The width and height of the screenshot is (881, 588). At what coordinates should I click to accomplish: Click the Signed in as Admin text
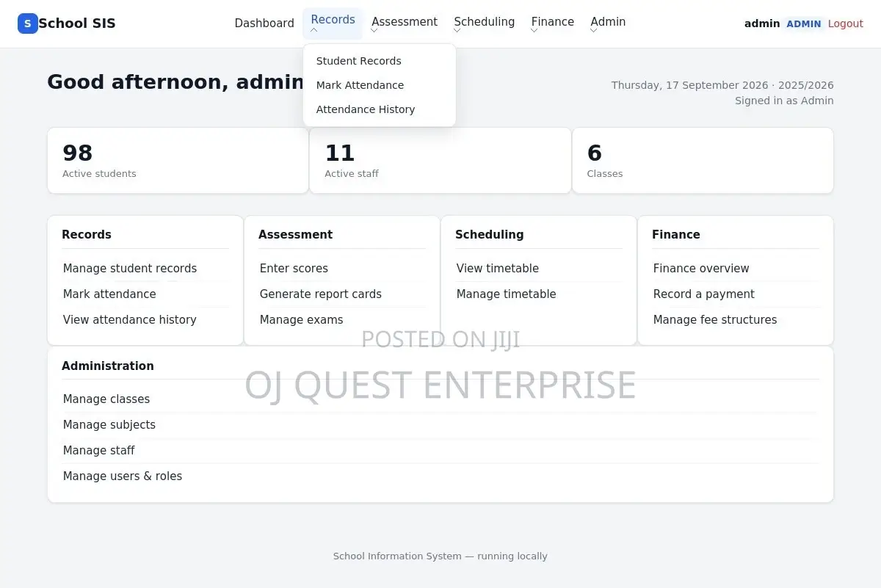[784, 101]
